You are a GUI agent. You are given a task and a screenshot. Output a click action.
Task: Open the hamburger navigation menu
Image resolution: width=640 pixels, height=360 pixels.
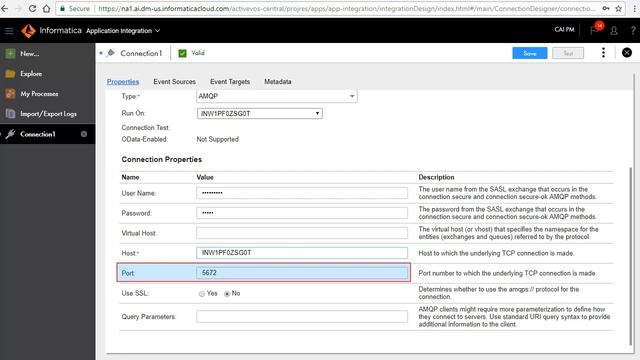(9, 31)
